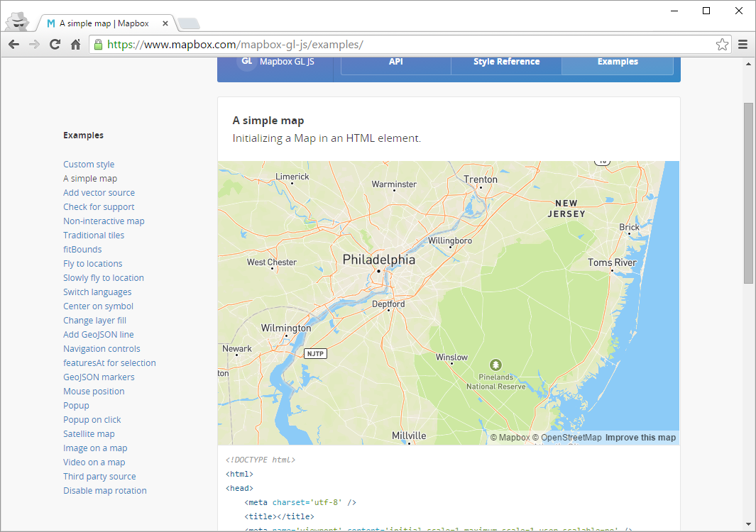Click the West Chester map label
Viewport: 756px width, 532px height.
271,262
